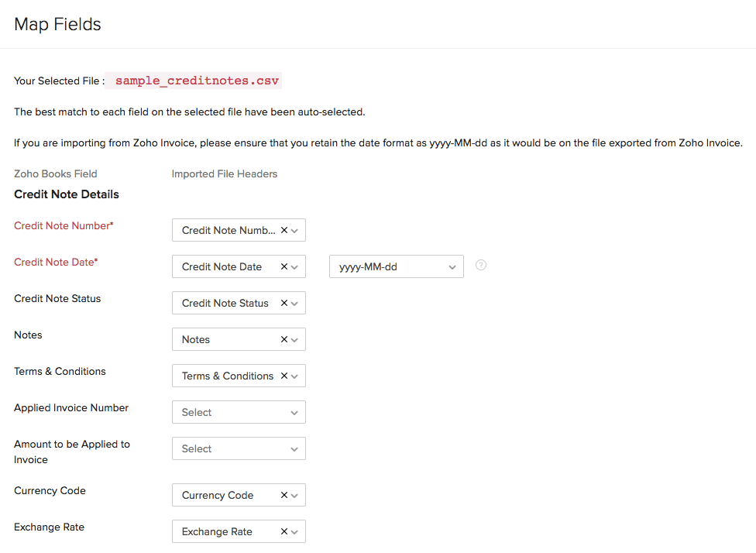Image resolution: width=756 pixels, height=553 pixels.
Task: Clear the Credit Note Date mapping
Action: (x=283, y=266)
